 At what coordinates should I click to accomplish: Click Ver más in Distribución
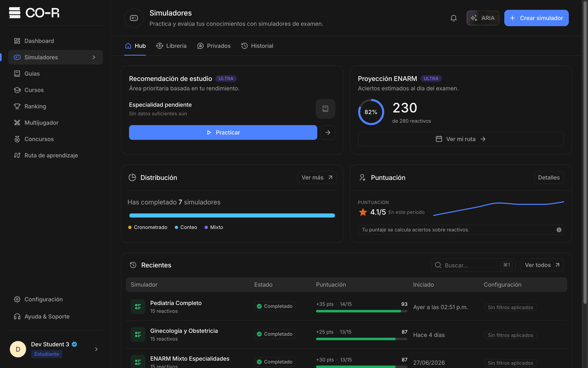[x=317, y=177]
